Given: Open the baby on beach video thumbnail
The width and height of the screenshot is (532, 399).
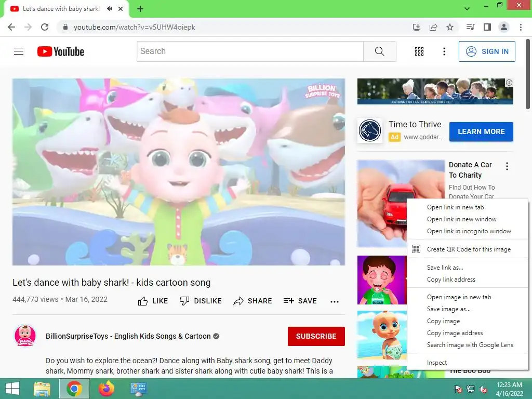Looking at the screenshot, I should 382,335.
